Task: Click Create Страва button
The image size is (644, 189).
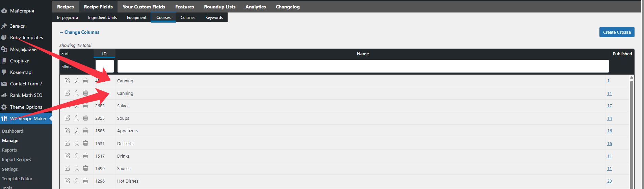Action: [x=617, y=32]
